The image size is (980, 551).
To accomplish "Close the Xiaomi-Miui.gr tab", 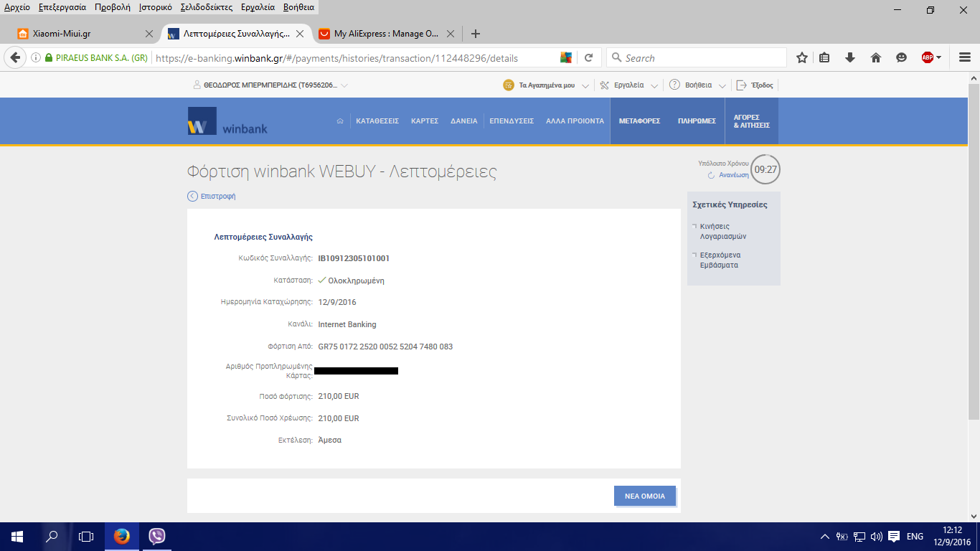I will coord(149,34).
